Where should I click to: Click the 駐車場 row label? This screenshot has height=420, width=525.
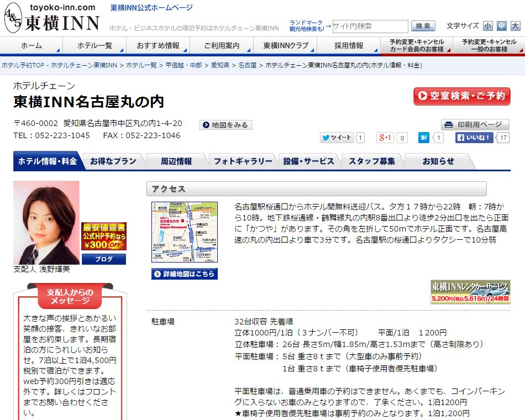163,322
